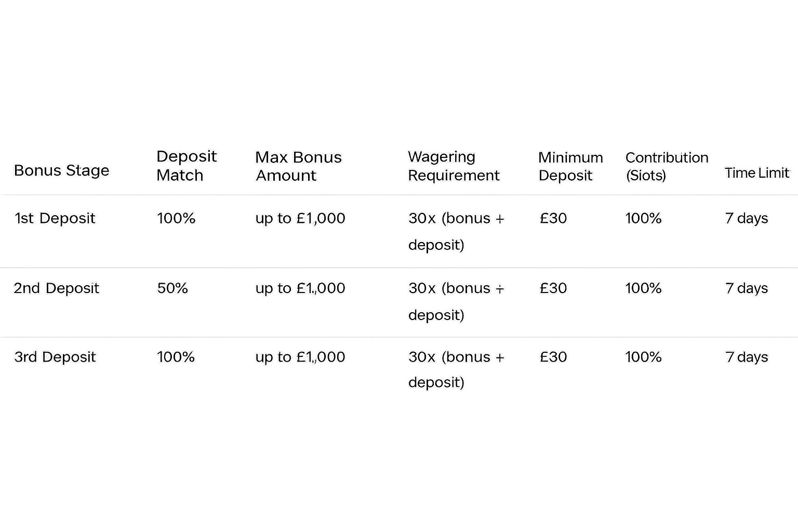Select the 2nd Deposit row label
Screen dimensions: 798x532
tap(56, 288)
